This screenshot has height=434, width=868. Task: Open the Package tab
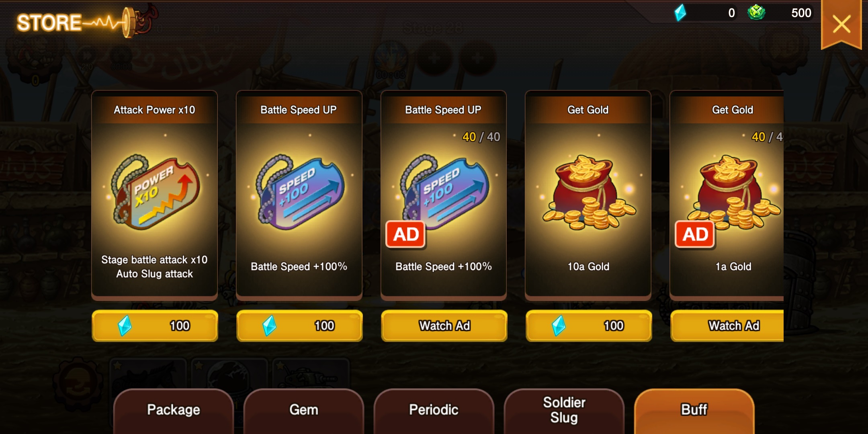click(x=174, y=411)
